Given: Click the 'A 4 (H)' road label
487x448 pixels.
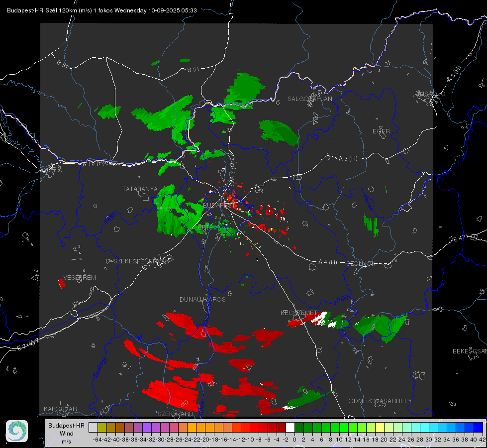Looking at the screenshot, I should tap(328, 262).
